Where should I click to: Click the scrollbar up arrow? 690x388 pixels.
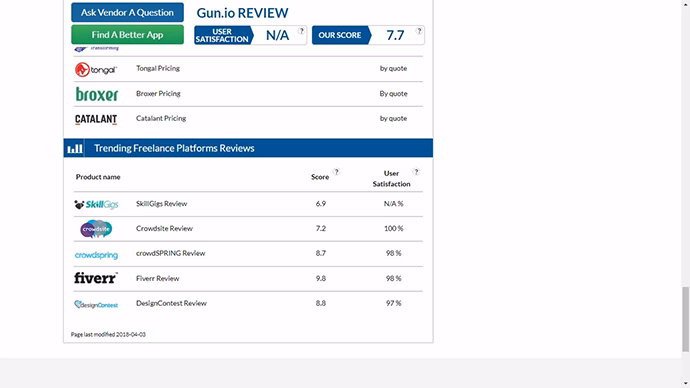[686, 4]
